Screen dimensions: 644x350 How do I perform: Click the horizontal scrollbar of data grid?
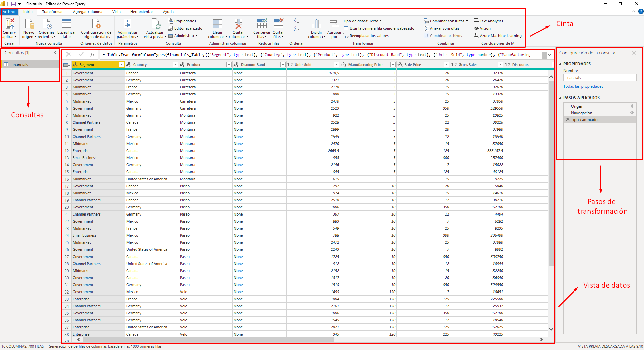pyautogui.click(x=207, y=339)
